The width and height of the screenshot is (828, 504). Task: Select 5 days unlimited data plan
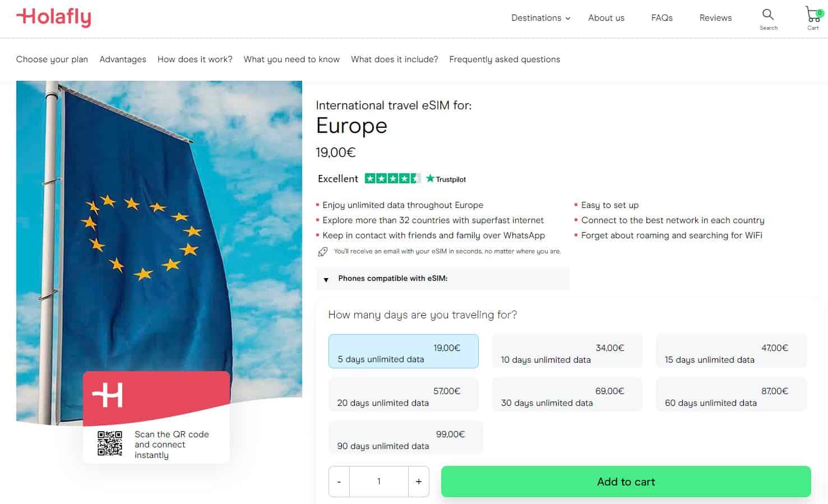pyautogui.click(x=403, y=352)
